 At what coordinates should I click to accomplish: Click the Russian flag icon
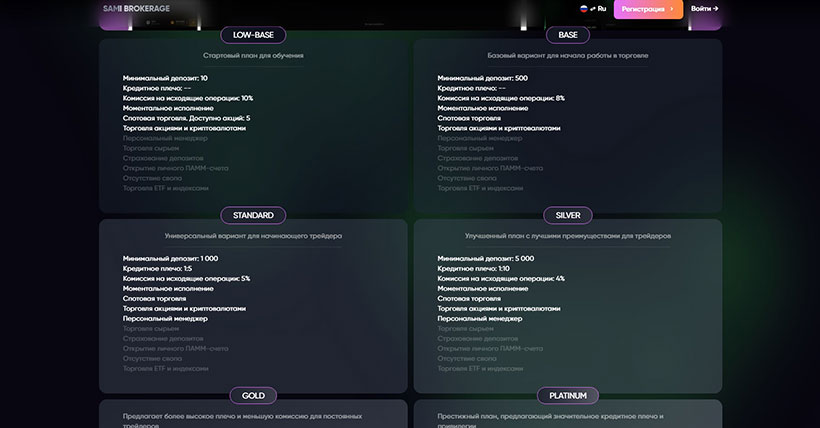point(583,8)
